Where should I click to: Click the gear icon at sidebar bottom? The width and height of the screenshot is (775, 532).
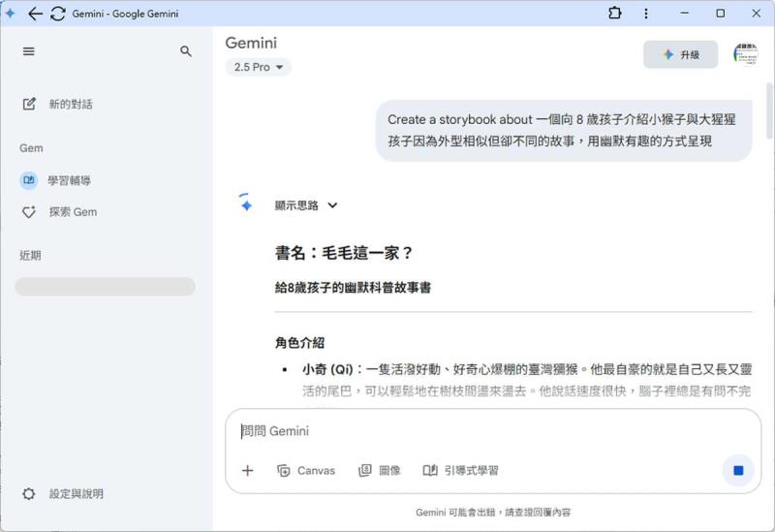(29, 494)
